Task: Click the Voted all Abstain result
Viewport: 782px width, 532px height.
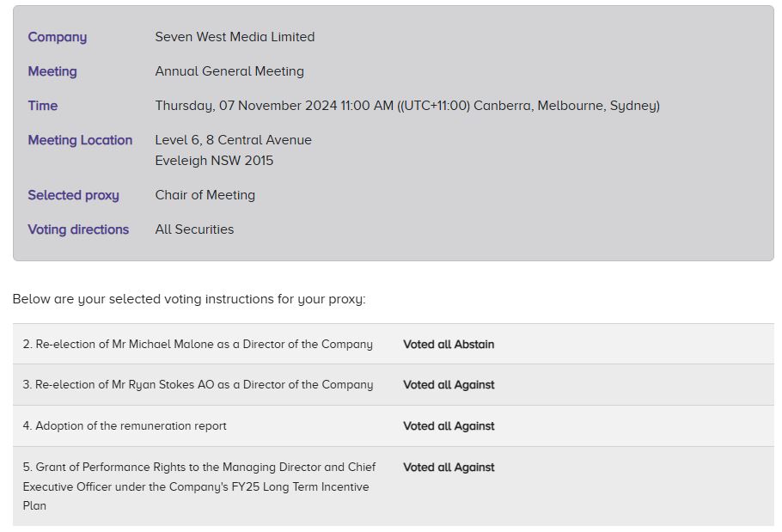Action: [449, 345]
